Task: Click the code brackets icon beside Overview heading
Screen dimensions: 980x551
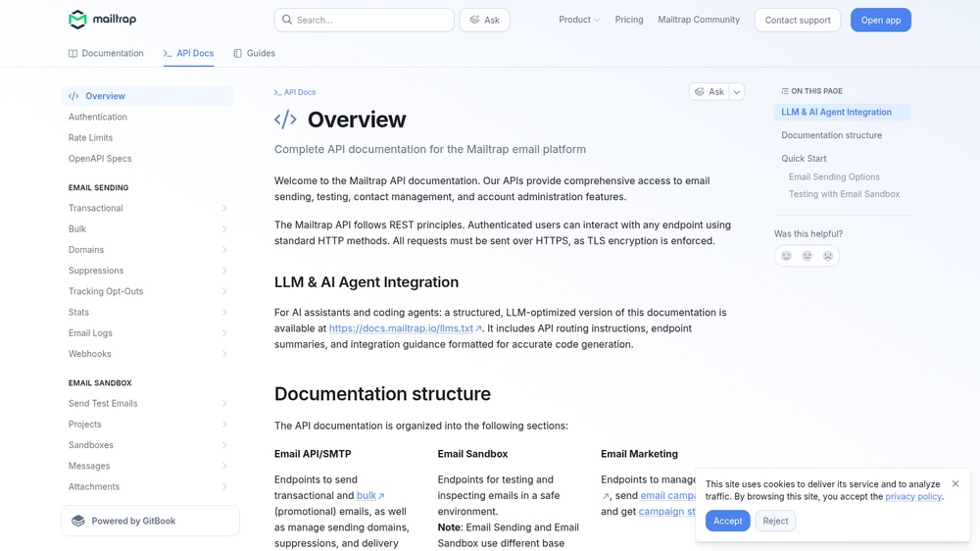Action: tap(285, 119)
